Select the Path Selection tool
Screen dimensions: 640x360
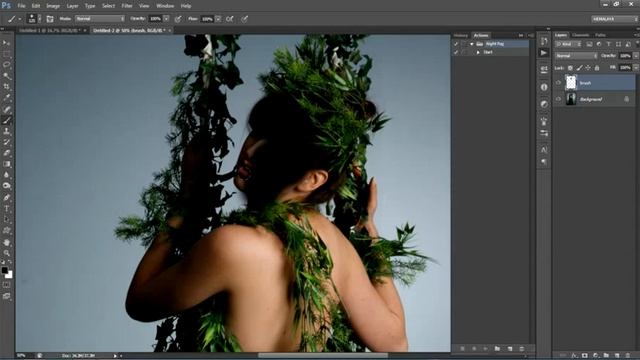pyautogui.click(x=7, y=220)
